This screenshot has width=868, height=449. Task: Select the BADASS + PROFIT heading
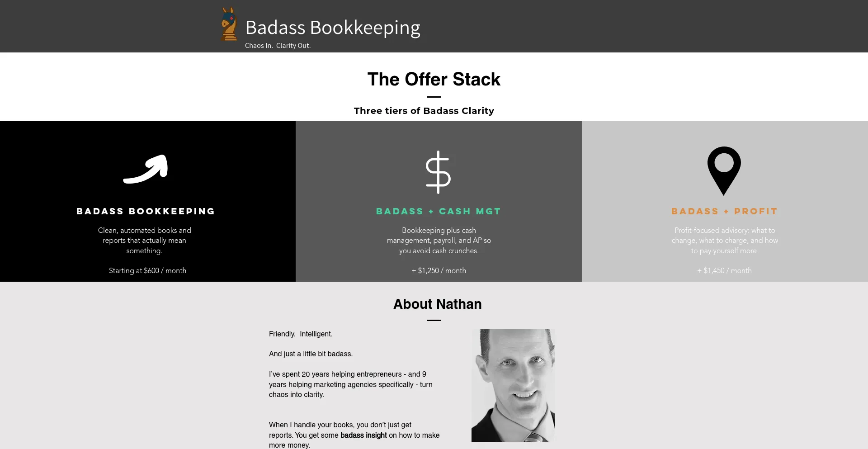[723, 211]
